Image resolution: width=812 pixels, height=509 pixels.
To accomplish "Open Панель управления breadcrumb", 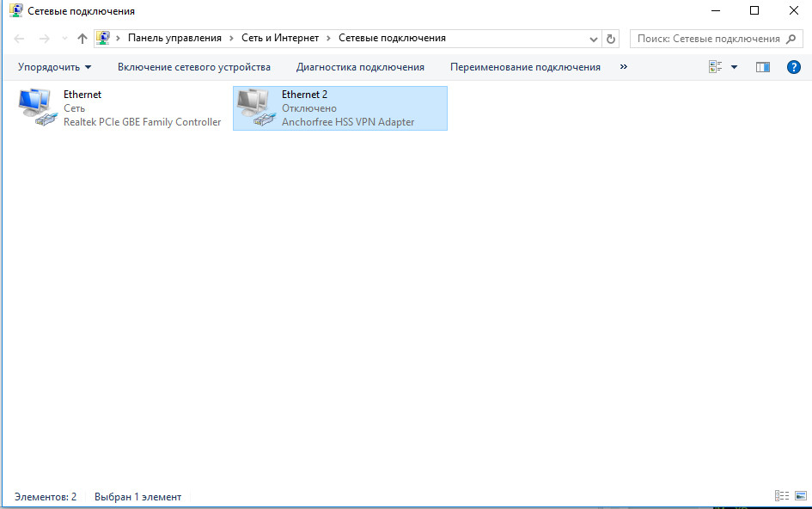I will click(x=174, y=38).
